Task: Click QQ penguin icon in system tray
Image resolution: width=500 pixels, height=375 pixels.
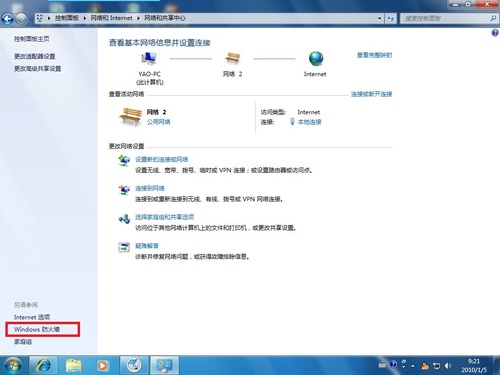Action: coord(425,366)
